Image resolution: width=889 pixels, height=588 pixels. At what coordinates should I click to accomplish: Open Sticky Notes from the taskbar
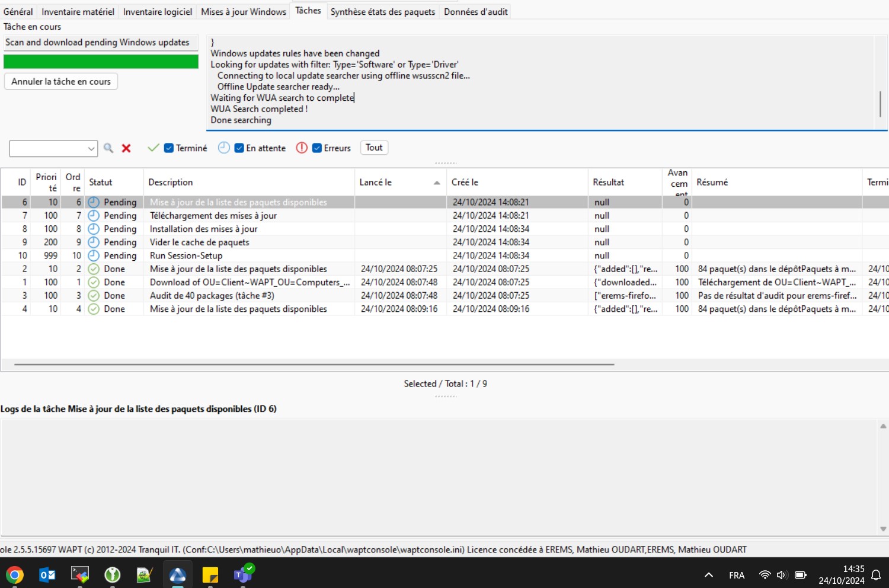(x=210, y=574)
